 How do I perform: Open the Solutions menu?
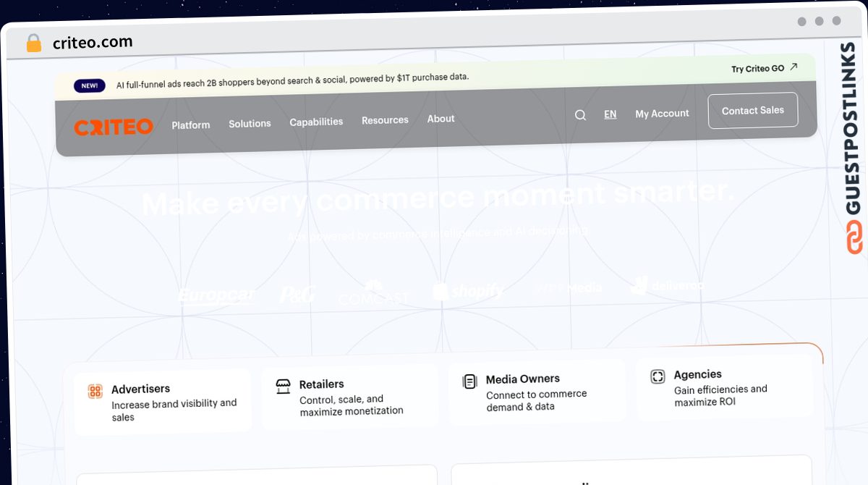click(x=250, y=124)
